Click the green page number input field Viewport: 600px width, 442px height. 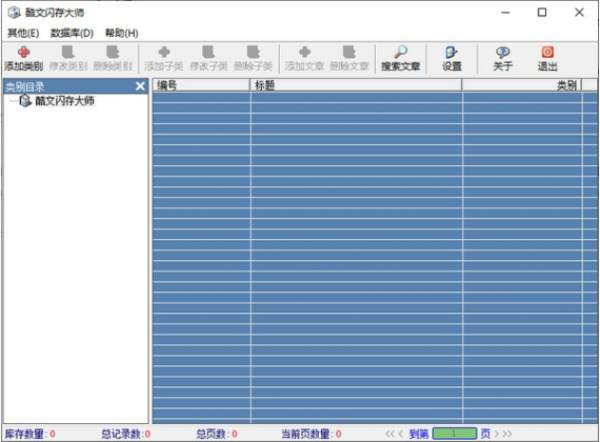[x=454, y=434]
